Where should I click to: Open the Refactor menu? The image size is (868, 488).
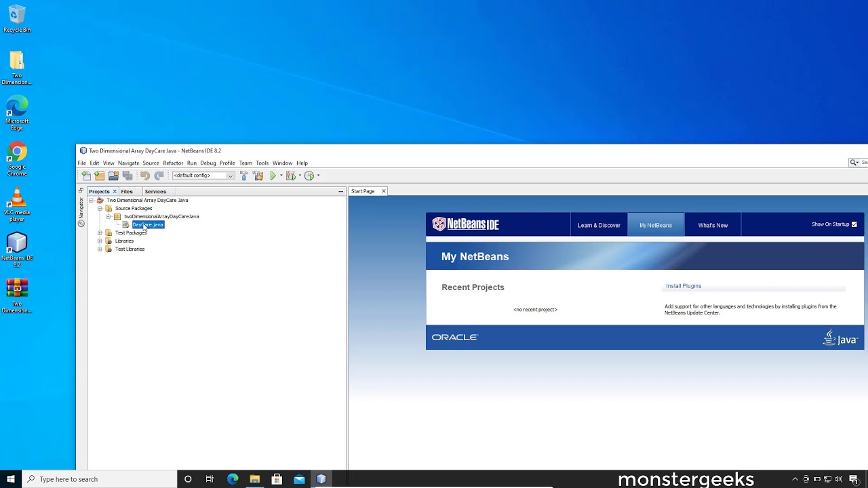pyautogui.click(x=173, y=163)
